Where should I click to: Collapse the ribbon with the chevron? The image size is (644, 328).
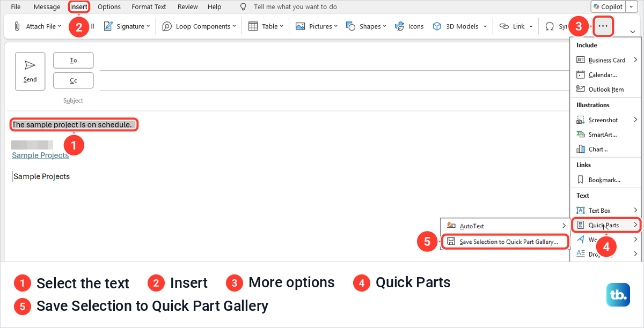633,32
